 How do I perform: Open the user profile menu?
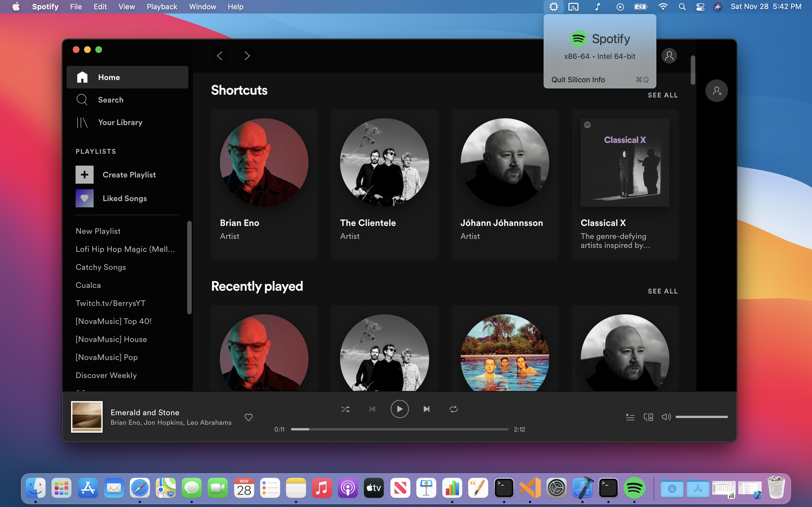[669, 56]
